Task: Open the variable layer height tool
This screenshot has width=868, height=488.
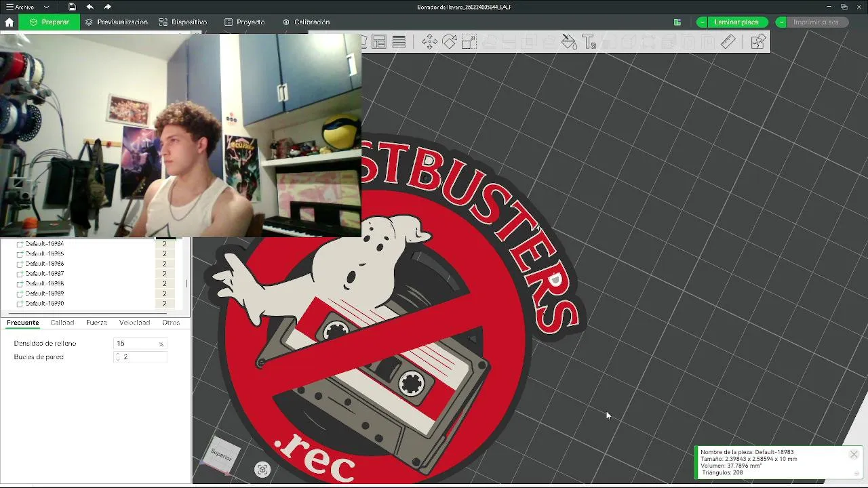Action: (399, 42)
